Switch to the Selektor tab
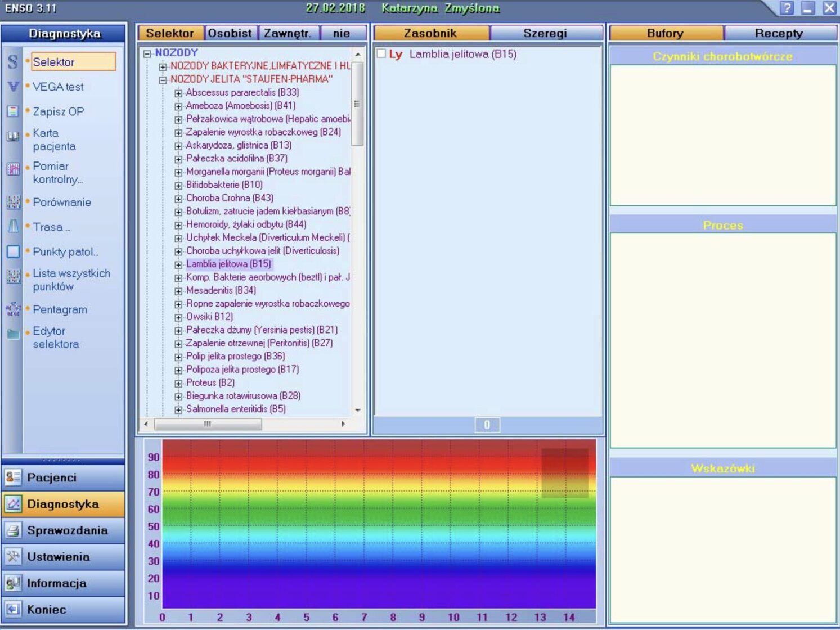Screen dimensions: 840x630 coord(170,33)
